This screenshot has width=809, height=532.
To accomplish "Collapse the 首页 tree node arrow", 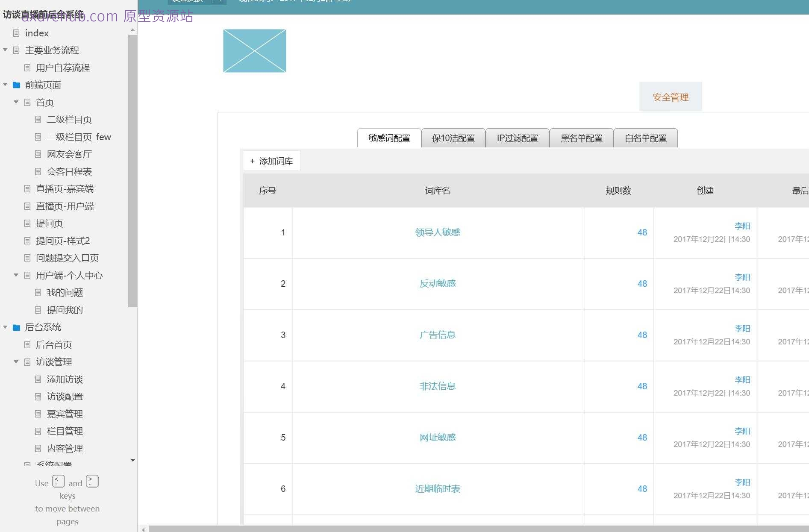I will pyautogui.click(x=16, y=102).
